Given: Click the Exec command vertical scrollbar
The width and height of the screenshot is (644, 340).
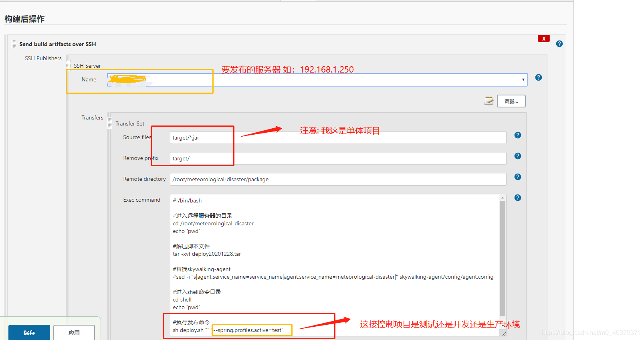Looking at the screenshot, I should 503,259.
